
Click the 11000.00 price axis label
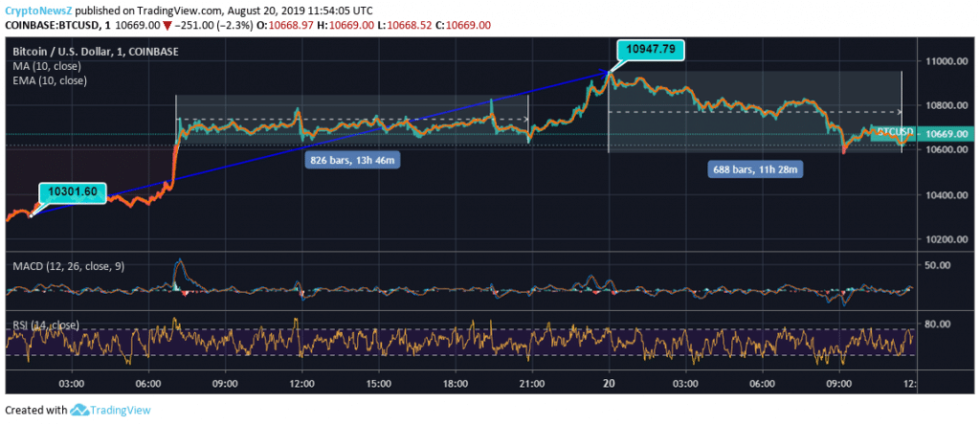click(x=946, y=61)
